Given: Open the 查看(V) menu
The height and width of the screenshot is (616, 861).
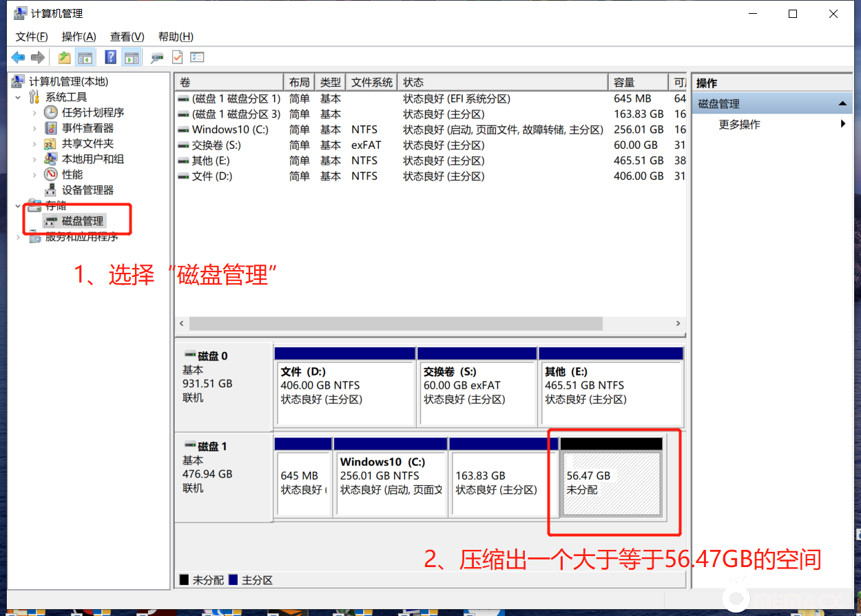Looking at the screenshot, I should [x=127, y=37].
